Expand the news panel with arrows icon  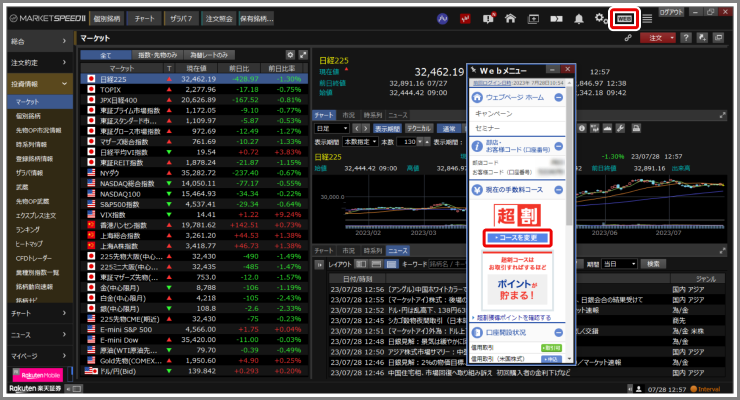[722, 251]
